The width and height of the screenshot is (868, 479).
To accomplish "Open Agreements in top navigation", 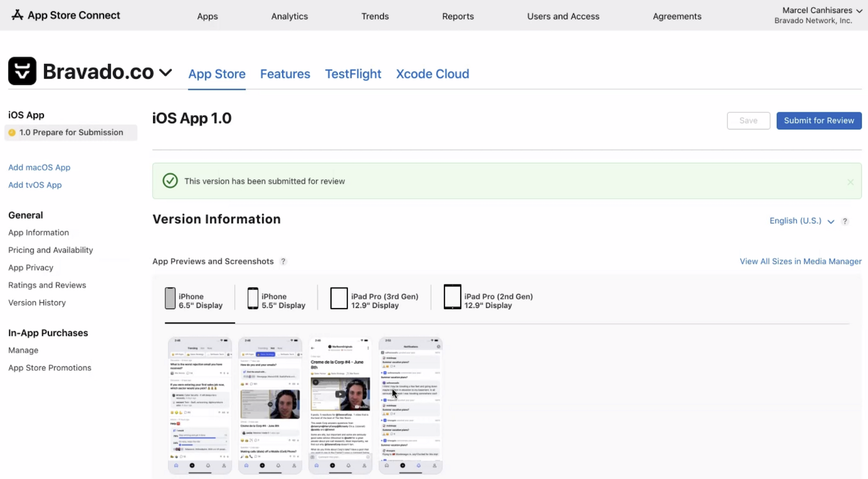I will pyautogui.click(x=677, y=16).
